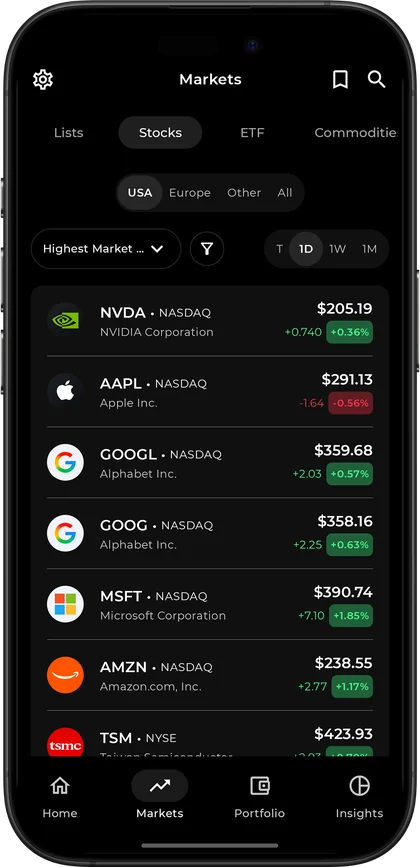Tap the search magnifier icon

pyautogui.click(x=377, y=79)
